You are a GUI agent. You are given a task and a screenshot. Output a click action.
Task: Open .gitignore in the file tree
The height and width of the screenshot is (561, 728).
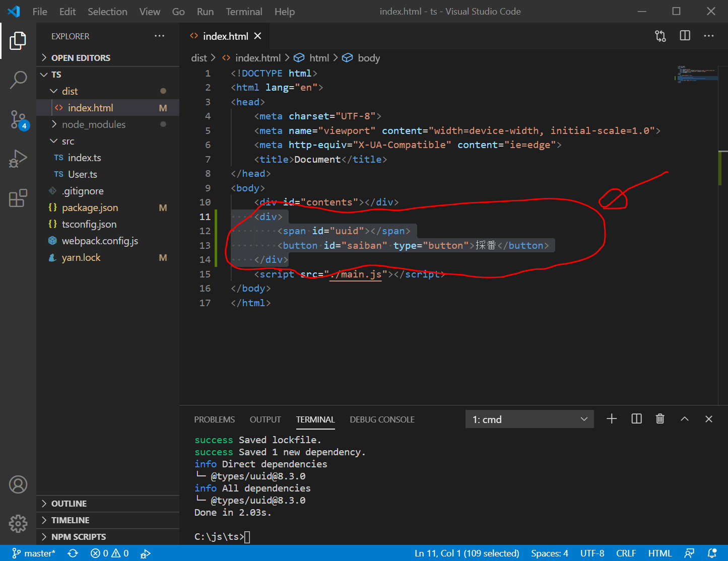(108, 191)
